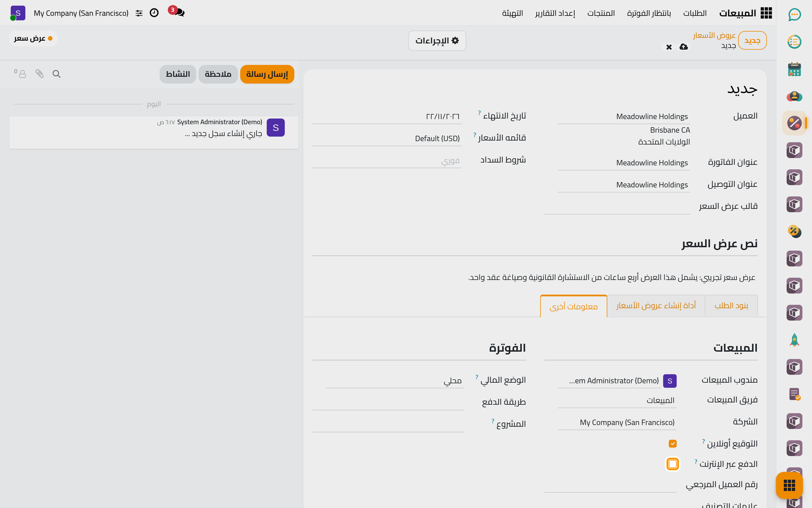Discard changes with the X icon
The image size is (812, 508).
tap(669, 47)
